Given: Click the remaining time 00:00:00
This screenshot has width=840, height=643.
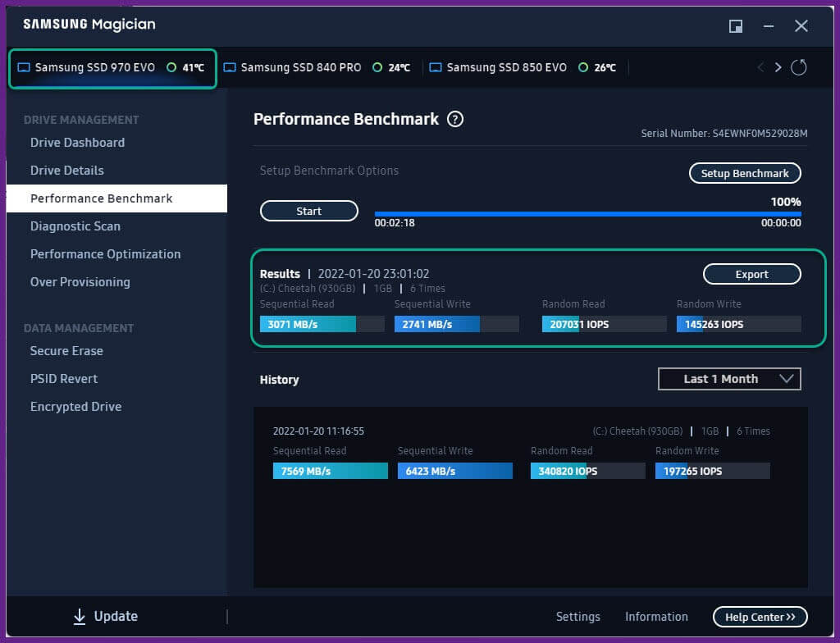Looking at the screenshot, I should [781, 223].
